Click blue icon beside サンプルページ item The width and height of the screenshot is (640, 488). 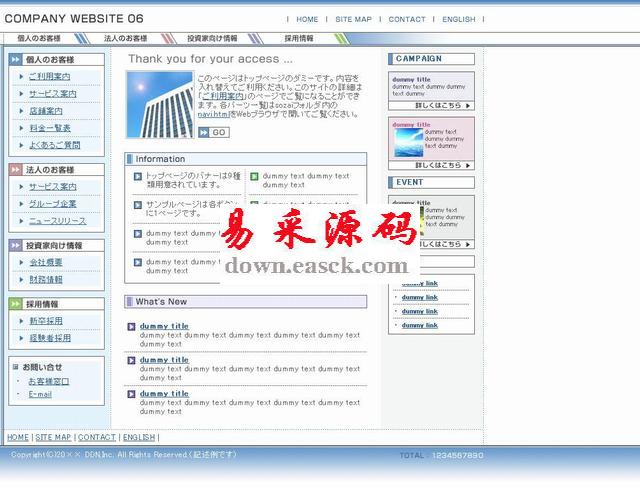pos(138,205)
